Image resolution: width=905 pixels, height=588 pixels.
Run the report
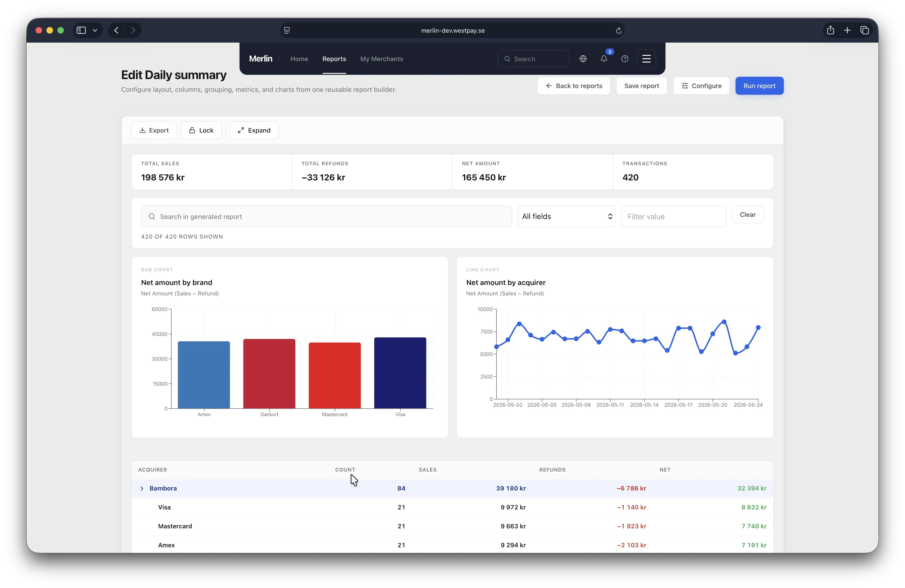(759, 86)
